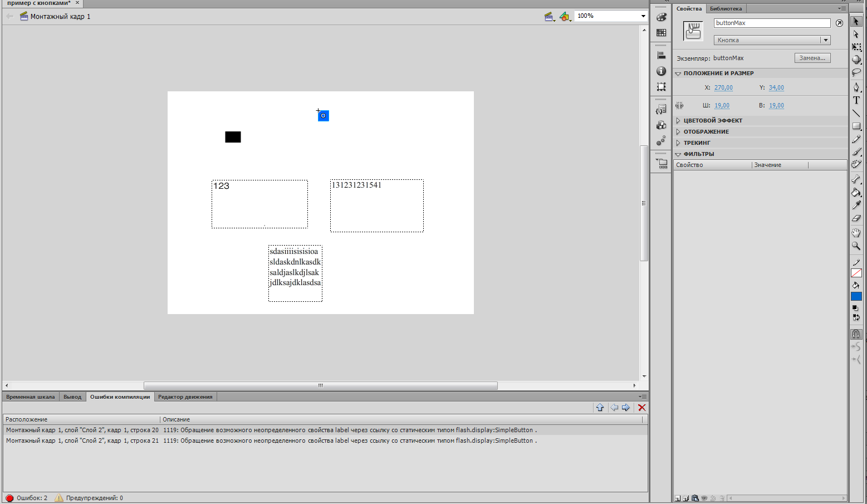
Task: Close the пример с кнопками document tab
Action: (x=77, y=3)
